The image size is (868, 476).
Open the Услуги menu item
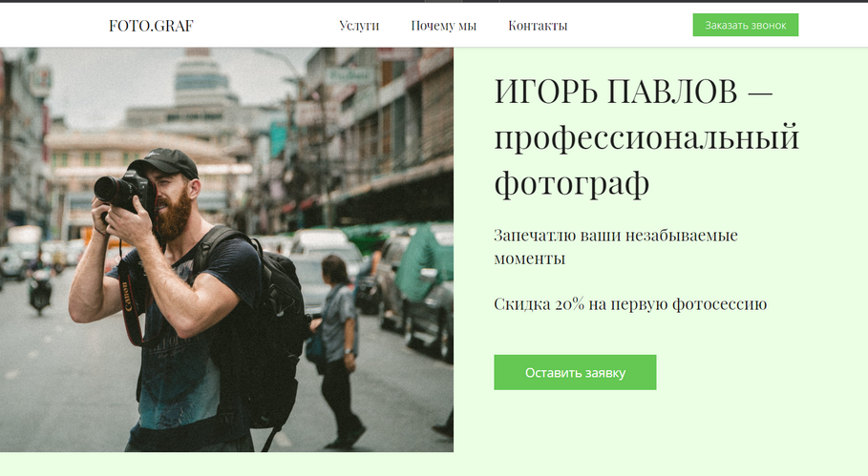pyautogui.click(x=359, y=26)
